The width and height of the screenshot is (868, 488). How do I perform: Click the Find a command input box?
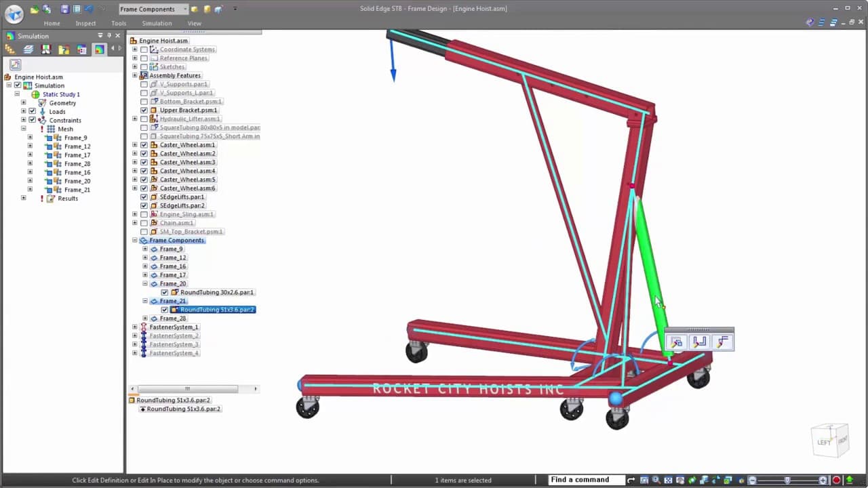coord(586,481)
